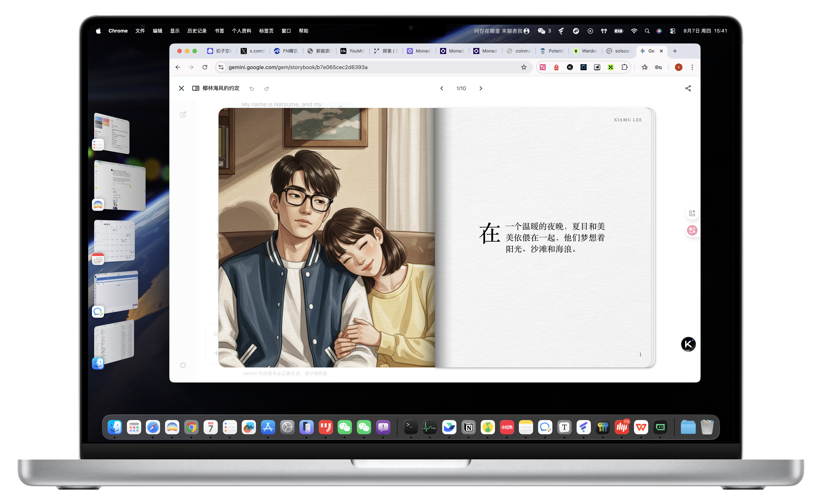Viewport: 822px width, 504px height.
Task: Open the 历史记录 menu in menu bar
Action: [197, 31]
